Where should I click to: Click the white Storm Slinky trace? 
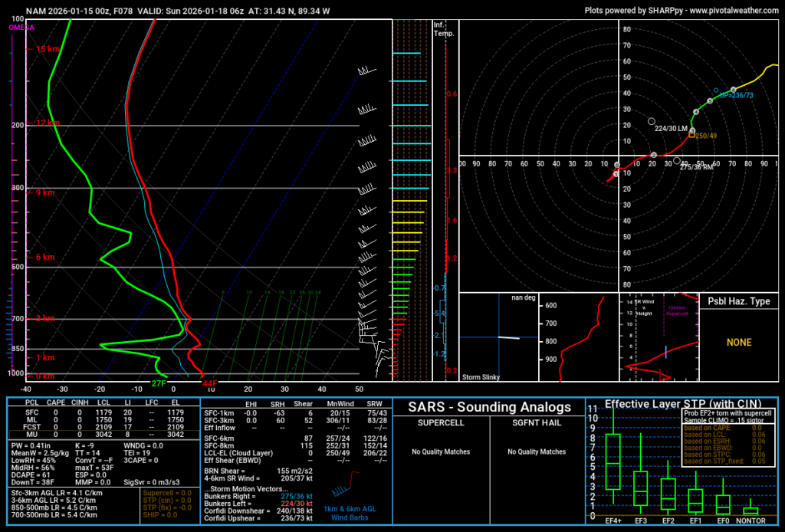pos(507,338)
